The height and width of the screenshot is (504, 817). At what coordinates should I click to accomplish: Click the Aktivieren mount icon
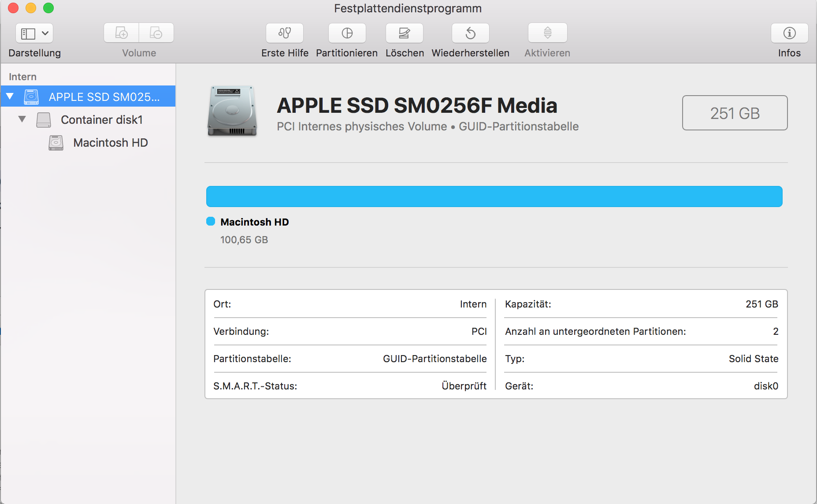(547, 33)
